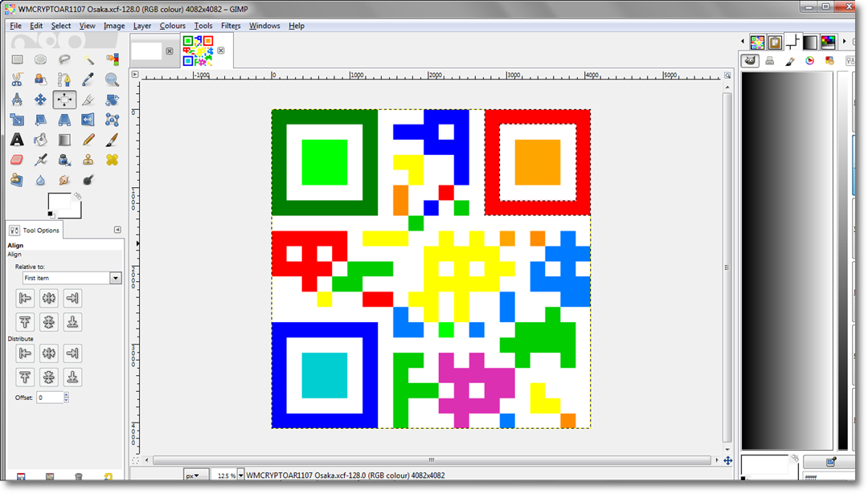This screenshot has width=868, height=494.
Task: Swap foreground and background colours
Action: [x=78, y=196]
